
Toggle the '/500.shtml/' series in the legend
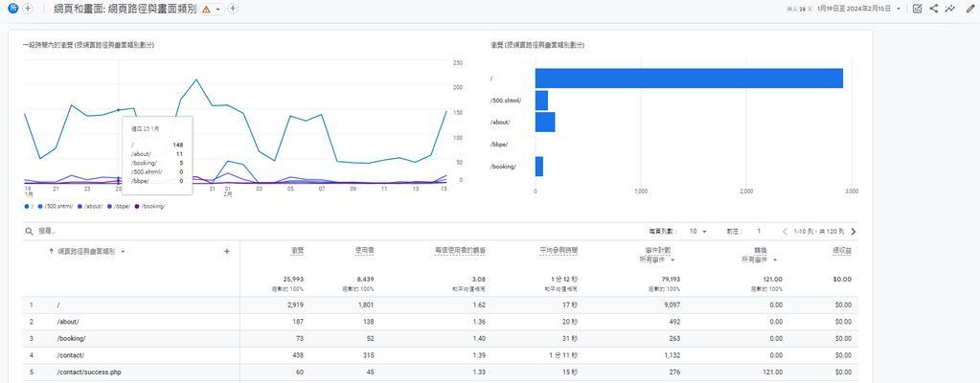coord(57,206)
